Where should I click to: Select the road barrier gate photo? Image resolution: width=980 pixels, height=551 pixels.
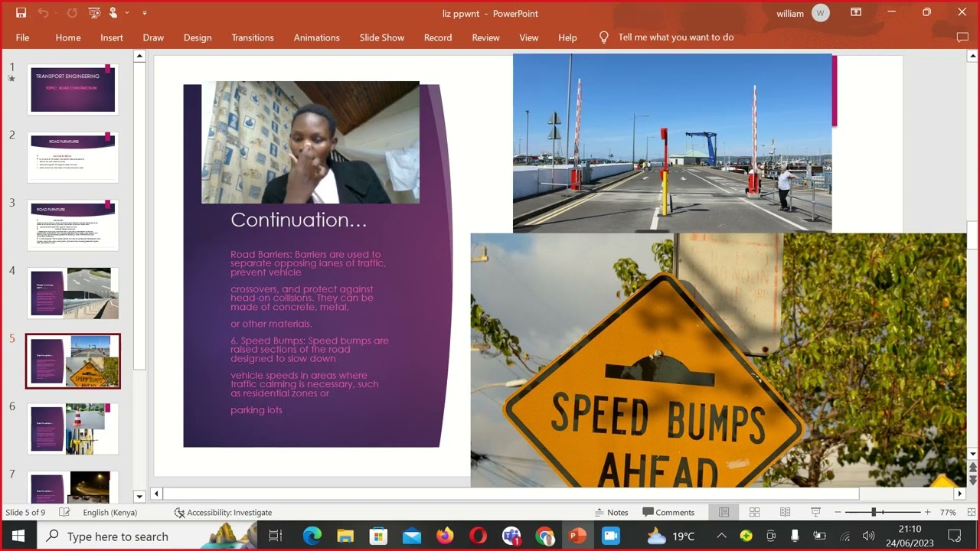point(672,143)
